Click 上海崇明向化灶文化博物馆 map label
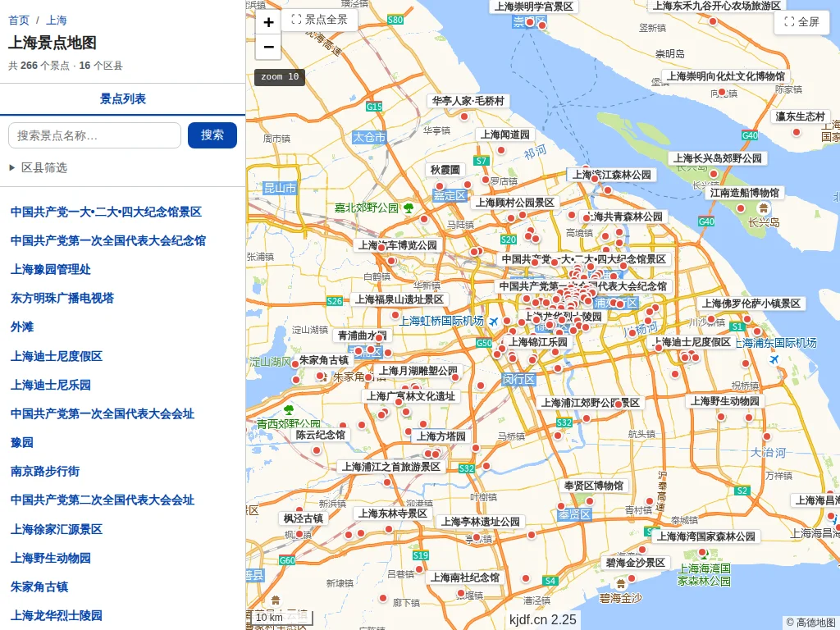This screenshot has height=630, width=840. (726, 76)
